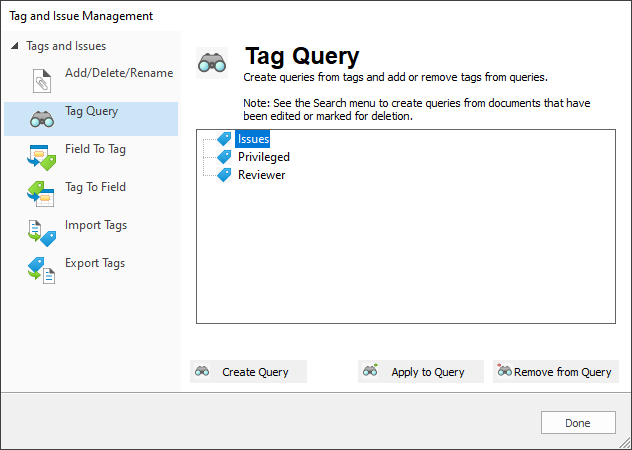This screenshot has height=450, width=632.
Task: Click the Add/Delete/Rename paperclip document icon
Action: pos(42,81)
